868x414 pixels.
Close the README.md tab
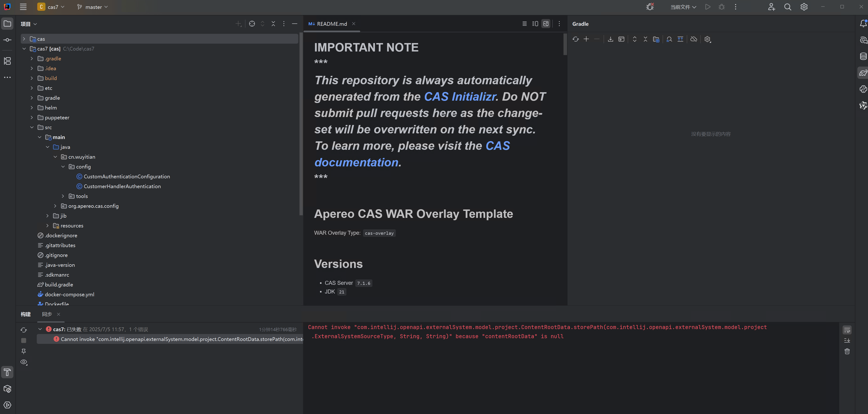click(353, 24)
